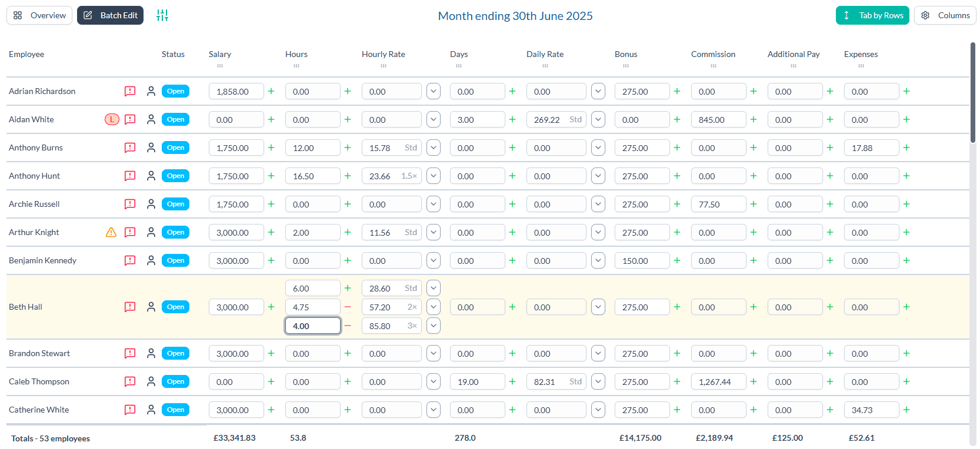Add an expenses line for Catherine White
This screenshot has width=980, height=449.
[x=906, y=410]
